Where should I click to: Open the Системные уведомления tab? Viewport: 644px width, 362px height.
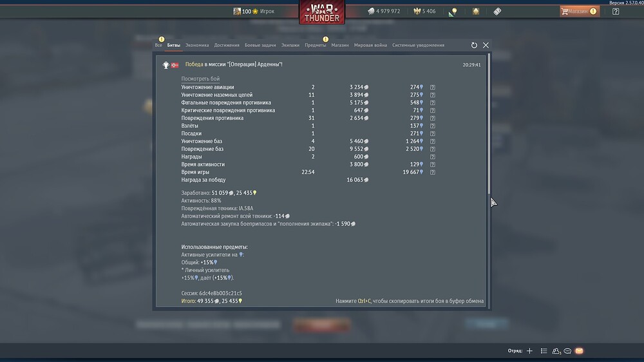pyautogui.click(x=418, y=45)
